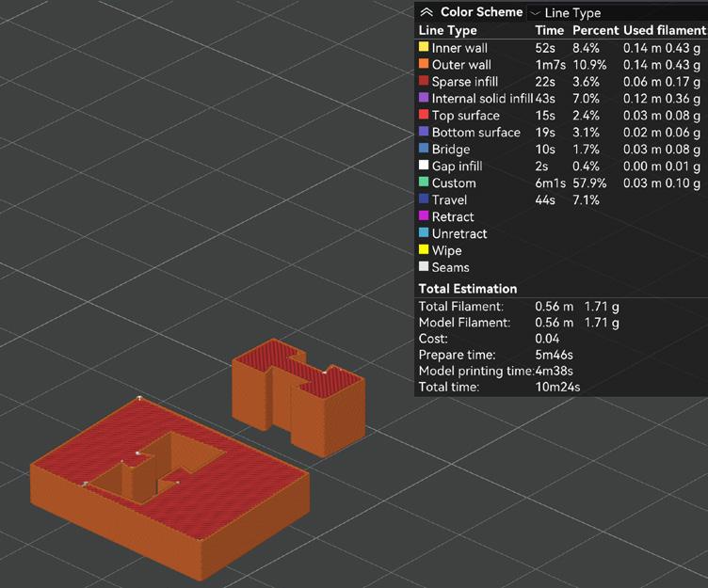Click the Percent column header
Image resolution: width=708 pixels, height=588 pixels.
pyautogui.click(x=596, y=30)
